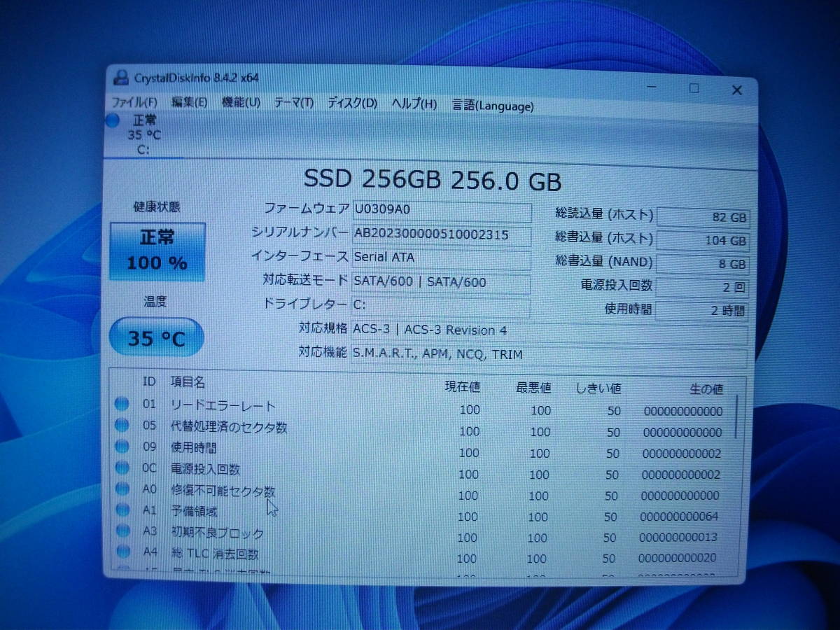Click raw value 000000000020
The image size is (840, 630).
(x=678, y=559)
